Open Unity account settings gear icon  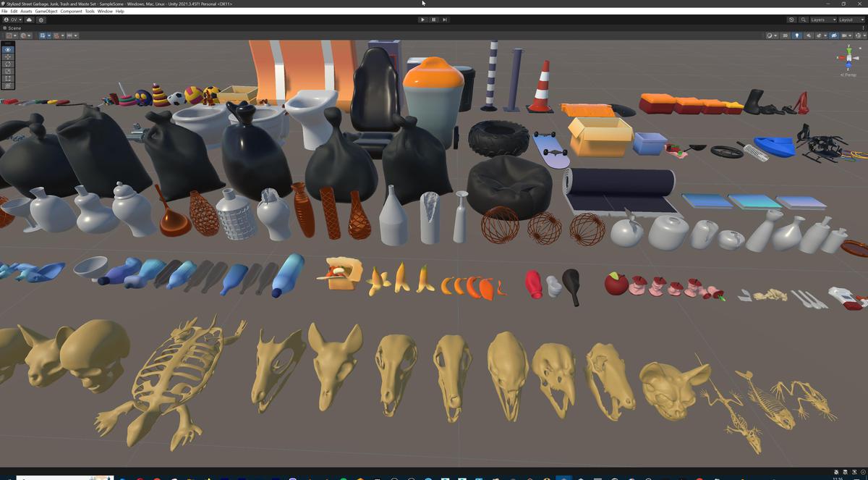41,20
